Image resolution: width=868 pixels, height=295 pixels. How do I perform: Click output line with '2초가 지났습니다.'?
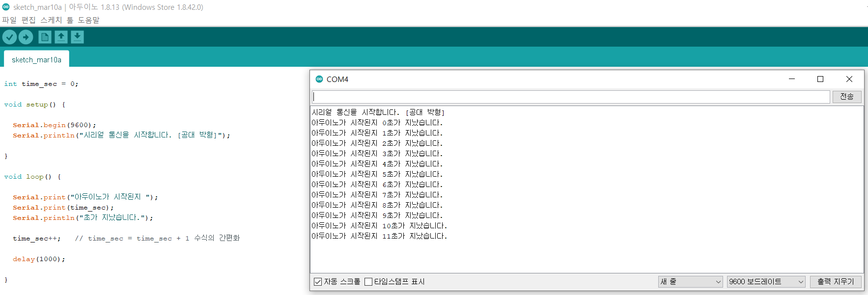pos(377,143)
